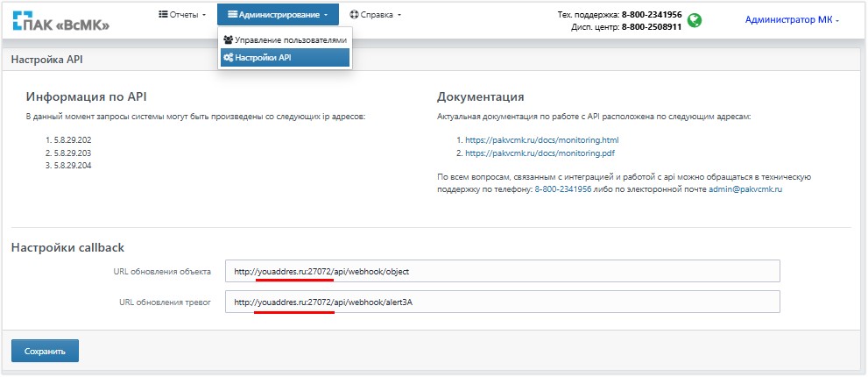Expand the Отчеты dropdown caret
The height and width of the screenshot is (377, 868).
(x=204, y=16)
